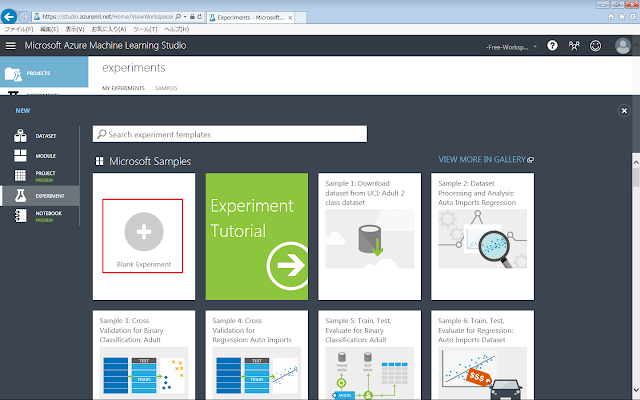Close the NEW panel with X

tap(624, 111)
